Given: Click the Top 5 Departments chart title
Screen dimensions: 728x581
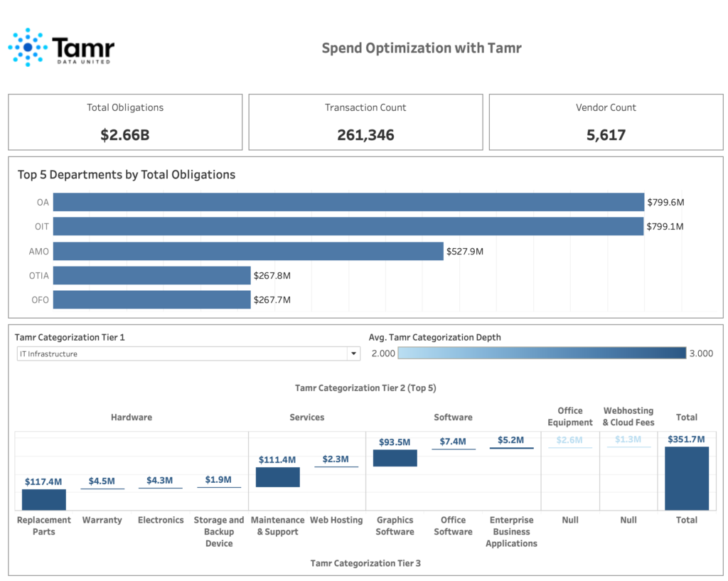Looking at the screenshot, I should (127, 175).
